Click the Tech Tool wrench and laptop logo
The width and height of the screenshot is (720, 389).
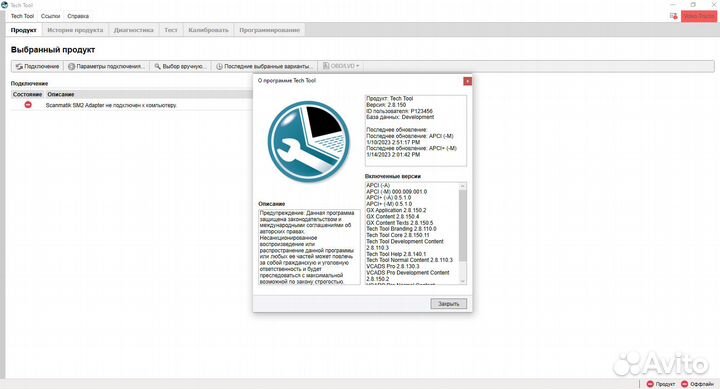click(308, 142)
